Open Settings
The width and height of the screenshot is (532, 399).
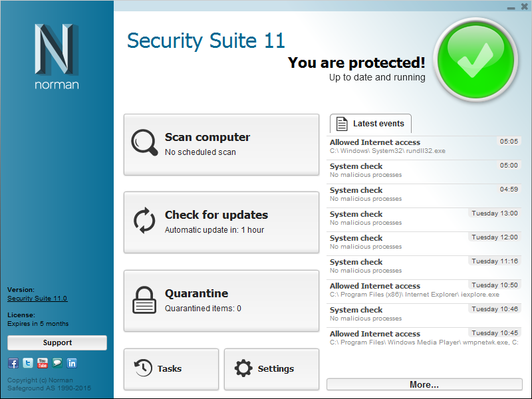point(271,369)
